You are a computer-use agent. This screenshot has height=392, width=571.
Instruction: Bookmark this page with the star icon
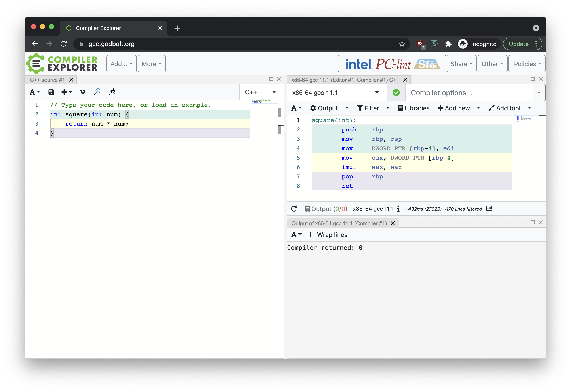point(402,44)
